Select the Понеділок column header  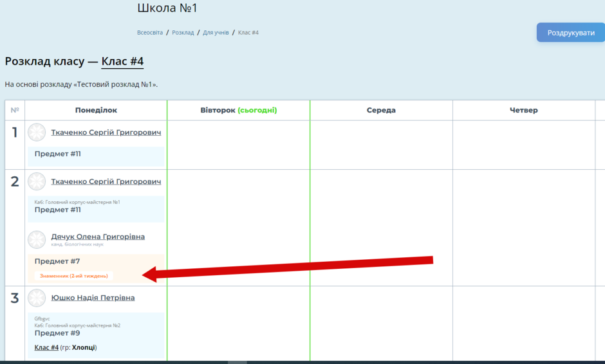tap(96, 110)
